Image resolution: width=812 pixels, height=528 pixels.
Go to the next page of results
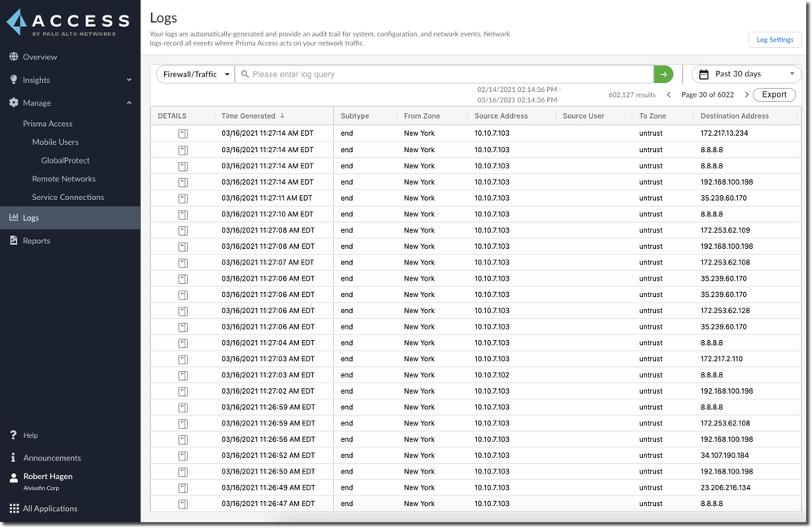coord(746,94)
